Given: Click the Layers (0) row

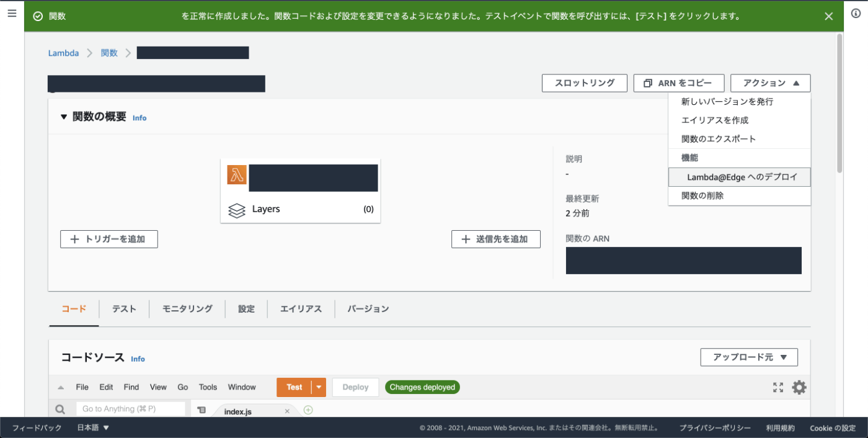Looking at the screenshot, I should coord(301,210).
